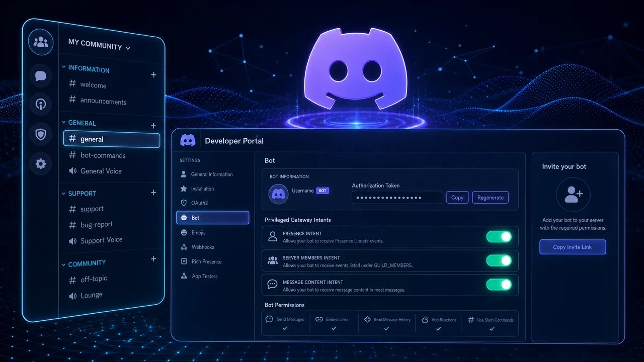Toggle the Read Message History checkmark
The height and width of the screenshot is (362, 644).
pyautogui.click(x=386, y=328)
